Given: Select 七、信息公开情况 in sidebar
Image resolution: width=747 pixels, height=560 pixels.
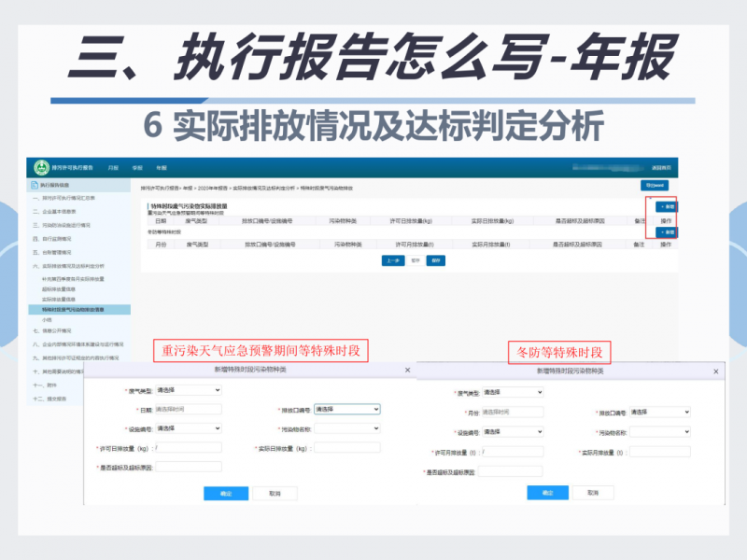Looking at the screenshot, I should coord(52,330).
